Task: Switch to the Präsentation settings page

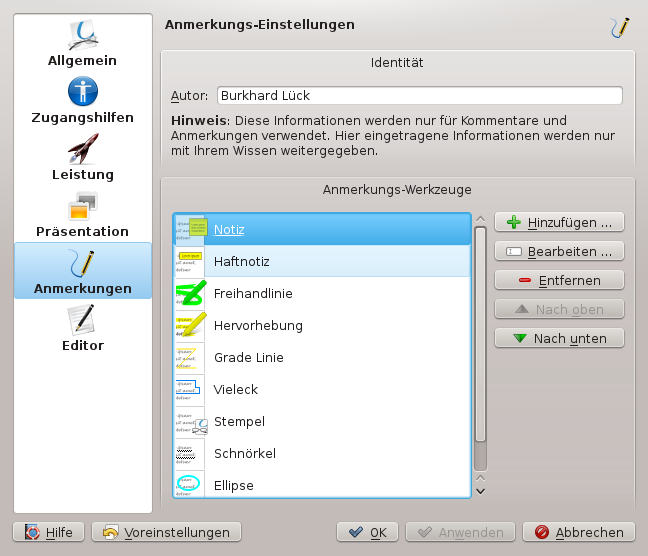Action: point(82,214)
